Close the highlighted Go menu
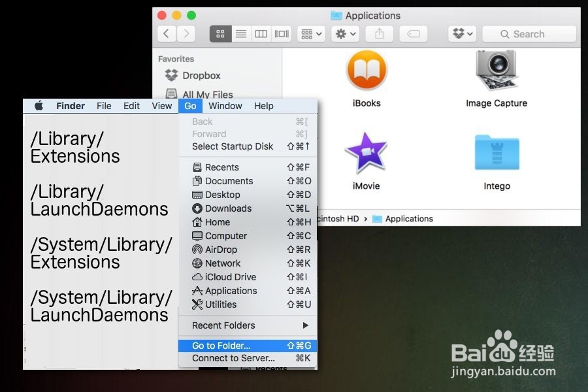Viewport: 588px width, 392px height. click(x=190, y=106)
